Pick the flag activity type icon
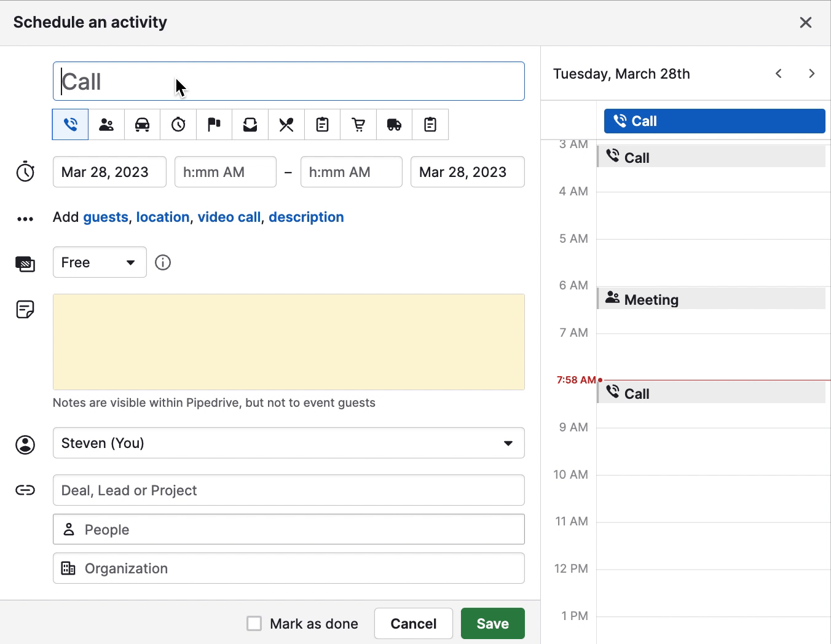This screenshot has height=644, width=831. (214, 125)
